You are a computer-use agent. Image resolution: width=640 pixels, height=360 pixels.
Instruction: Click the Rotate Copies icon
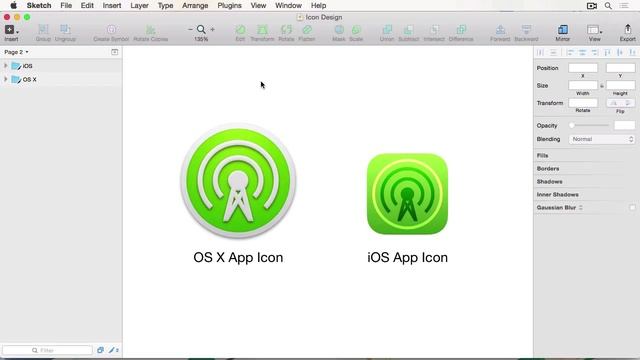tap(151, 29)
